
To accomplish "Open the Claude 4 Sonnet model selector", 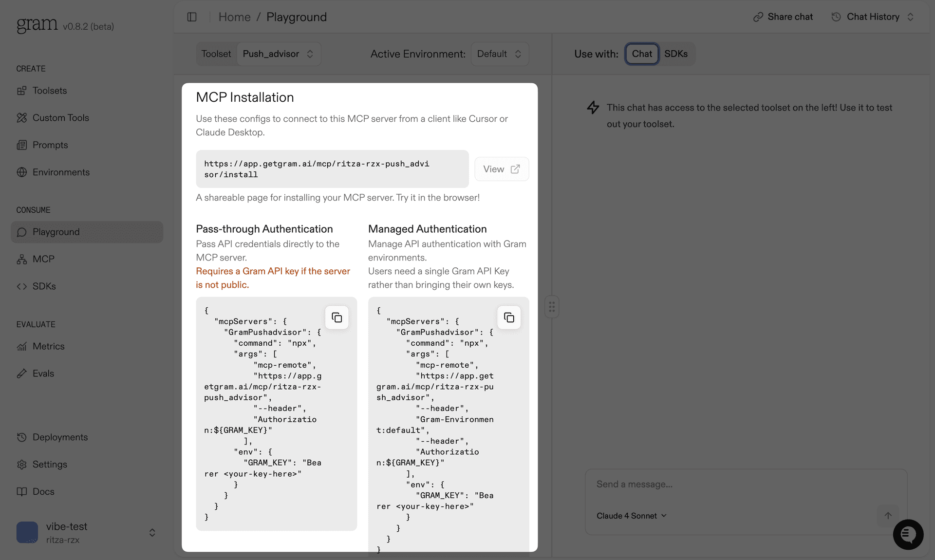I will pos(631,516).
